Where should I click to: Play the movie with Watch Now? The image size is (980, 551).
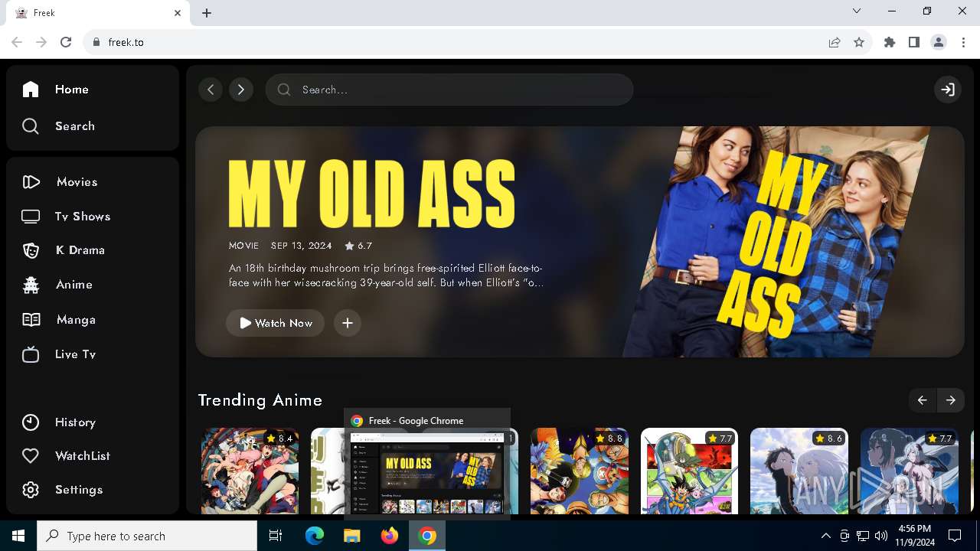tap(275, 323)
